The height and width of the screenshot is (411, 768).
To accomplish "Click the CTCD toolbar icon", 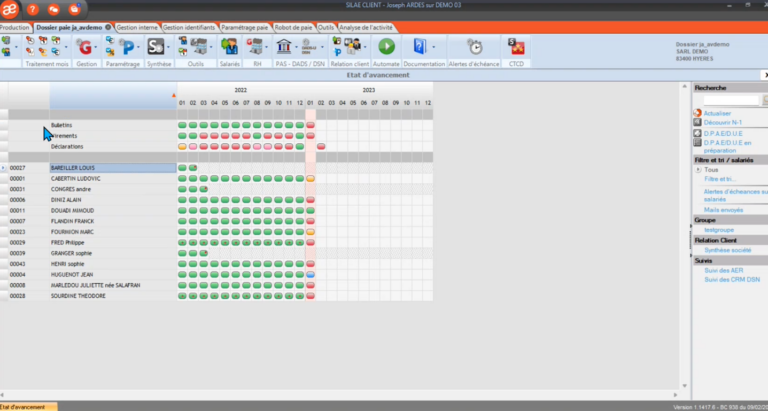I will [516, 46].
